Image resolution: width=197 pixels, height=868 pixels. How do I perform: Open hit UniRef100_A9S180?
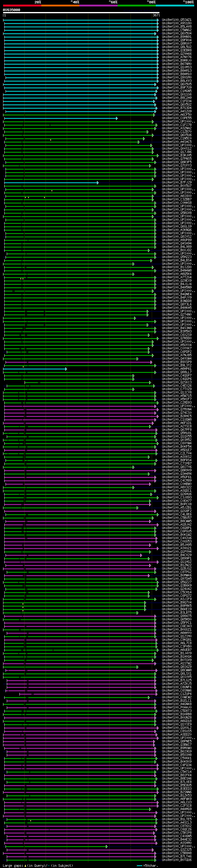tap(177, 23)
